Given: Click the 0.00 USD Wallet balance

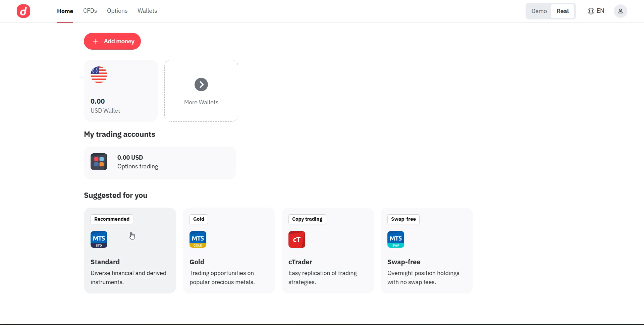Looking at the screenshot, I should [98, 101].
